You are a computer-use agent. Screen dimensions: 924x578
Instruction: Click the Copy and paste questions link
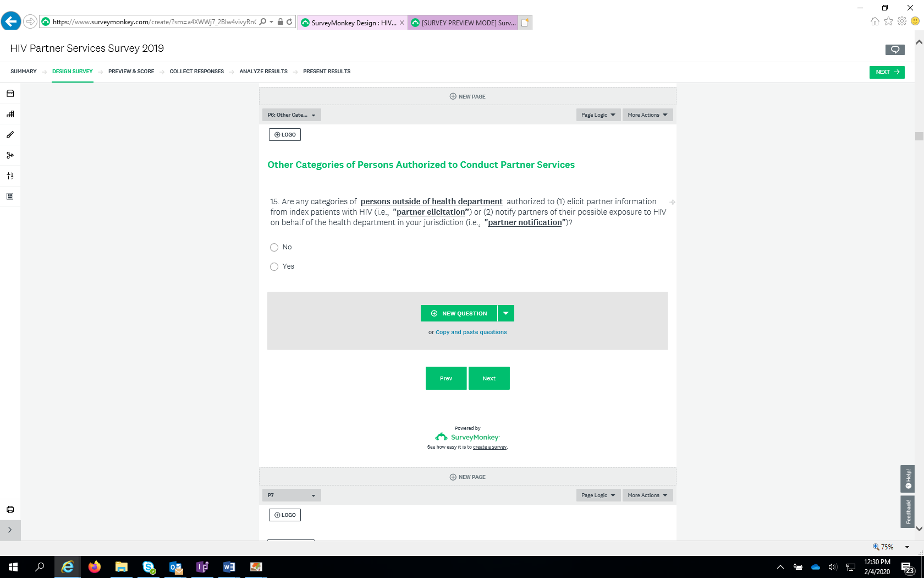[471, 332]
